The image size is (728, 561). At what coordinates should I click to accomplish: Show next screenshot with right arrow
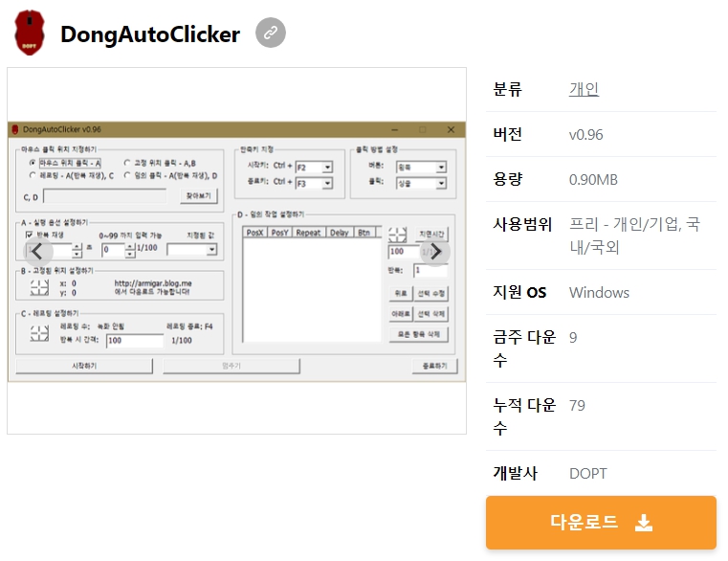(435, 252)
